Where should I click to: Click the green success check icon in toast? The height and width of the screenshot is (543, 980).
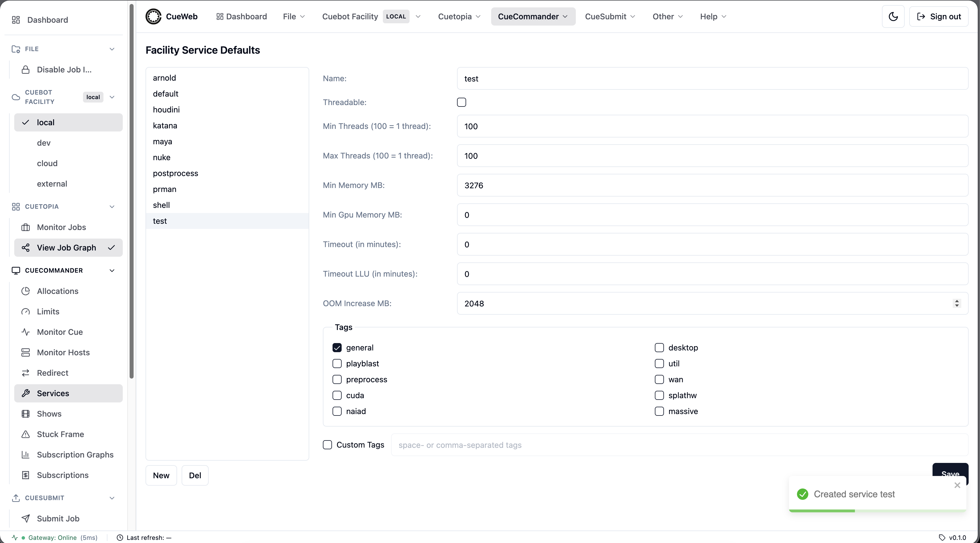pos(803,494)
